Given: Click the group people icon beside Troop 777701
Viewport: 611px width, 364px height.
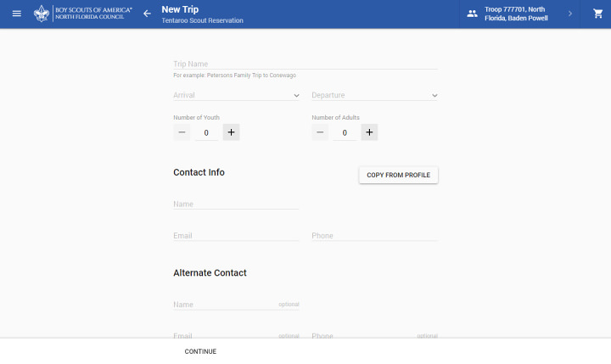Looking at the screenshot, I should 472,14.
